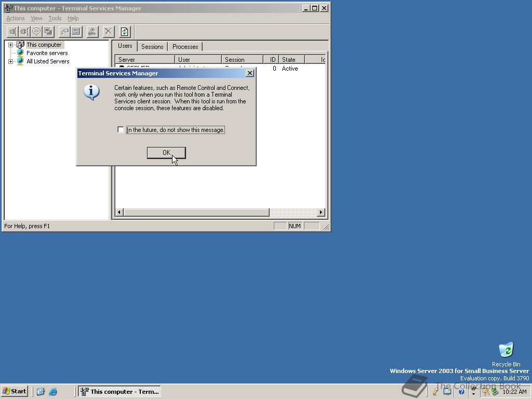Click the Favorite servers globe icon
This screenshot has height=399, width=532.
click(x=20, y=53)
